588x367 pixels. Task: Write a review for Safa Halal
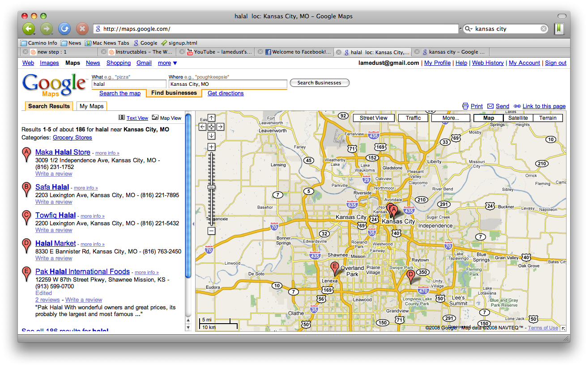coord(54,202)
